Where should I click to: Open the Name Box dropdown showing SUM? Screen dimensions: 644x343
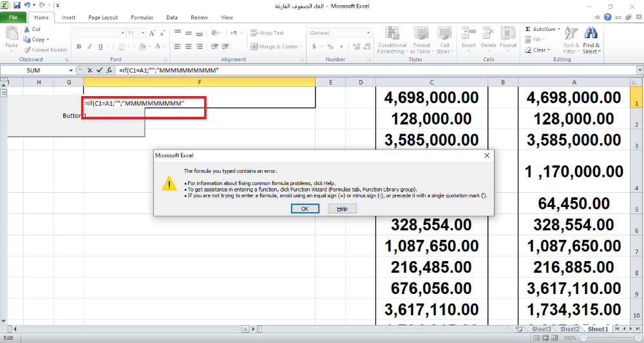(x=71, y=70)
